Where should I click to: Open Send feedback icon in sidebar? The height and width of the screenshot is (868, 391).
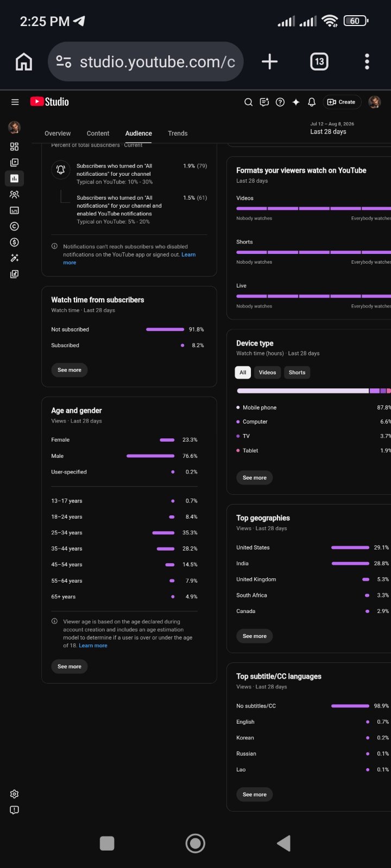point(15,810)
